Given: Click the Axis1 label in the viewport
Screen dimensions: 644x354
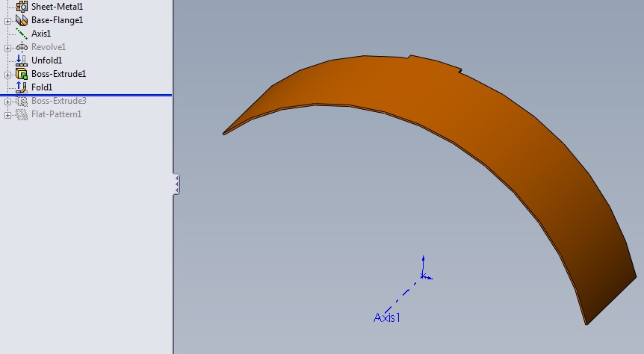Looking at the screenshot, I should 386,317.
